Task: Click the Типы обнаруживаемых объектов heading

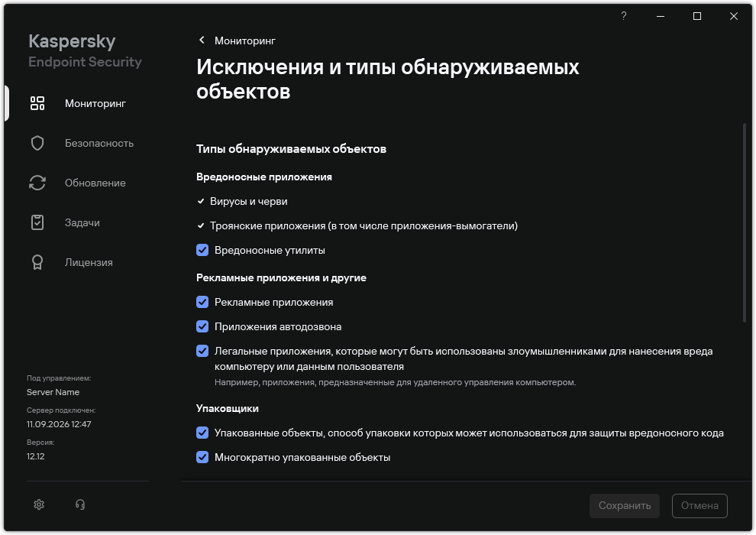Action: pos(291,148)
